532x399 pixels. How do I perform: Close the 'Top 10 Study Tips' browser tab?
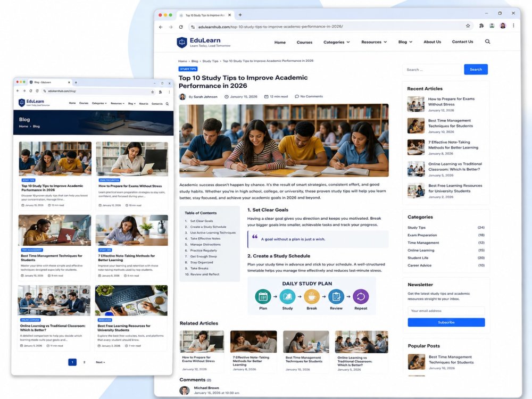click(230, 15)
